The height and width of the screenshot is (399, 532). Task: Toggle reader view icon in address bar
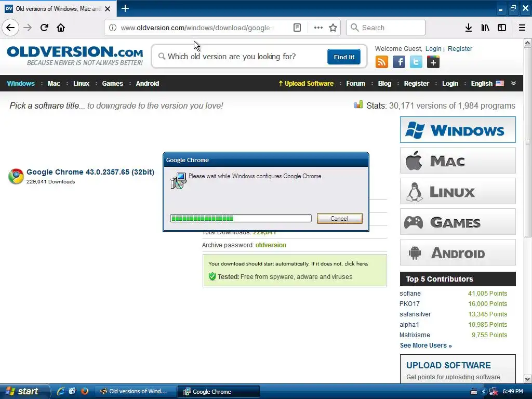[297, 28]
